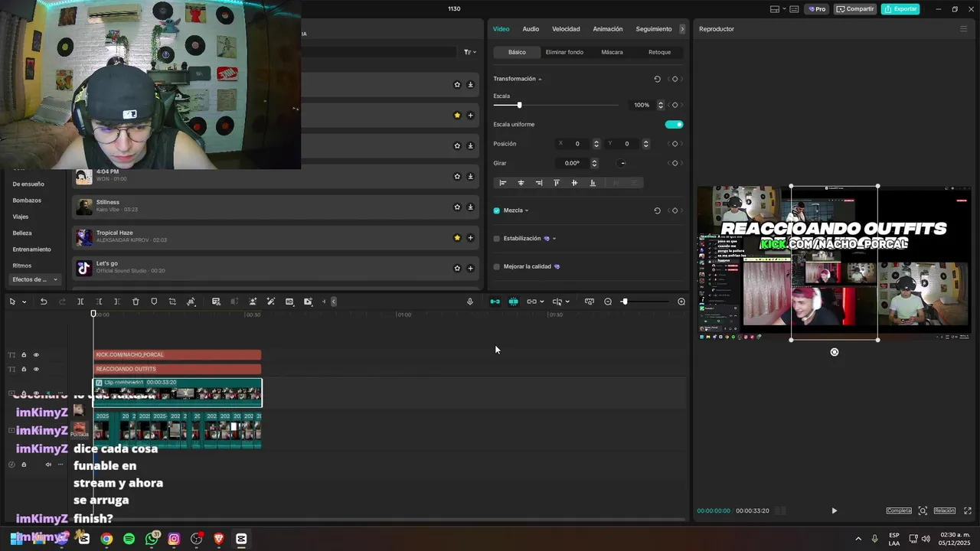Screen dimensions: 980x551
Task: Show more property tabs with right chevron
Action: point(682,29)
